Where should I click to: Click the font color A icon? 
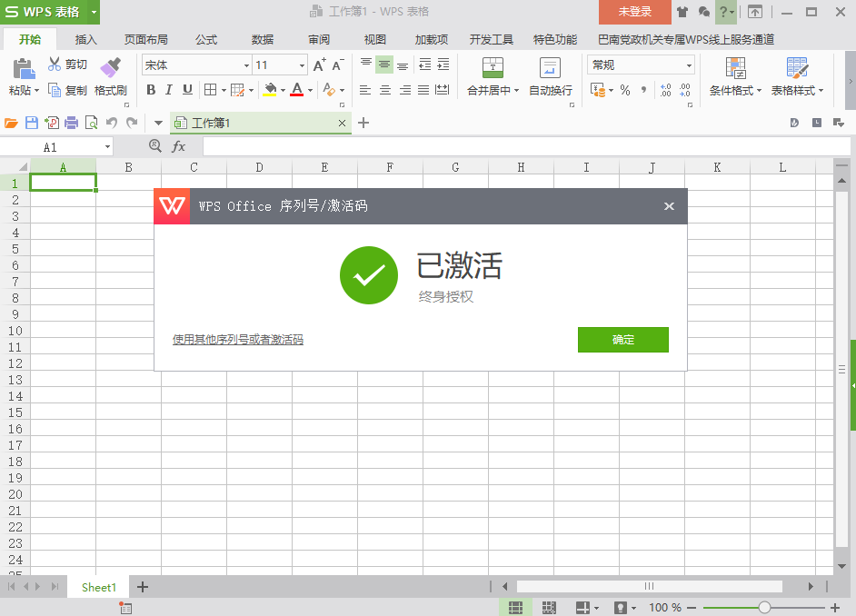296,89
